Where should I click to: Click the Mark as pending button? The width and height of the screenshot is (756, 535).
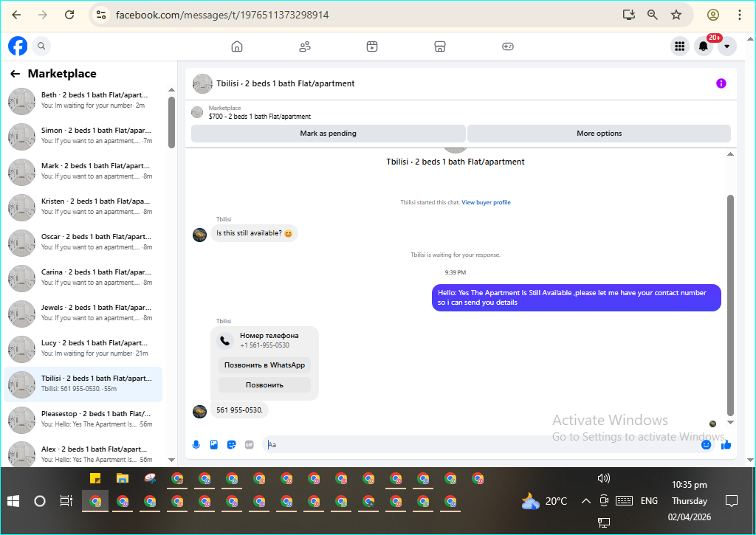pyautogui.click(x=329, y=134)
